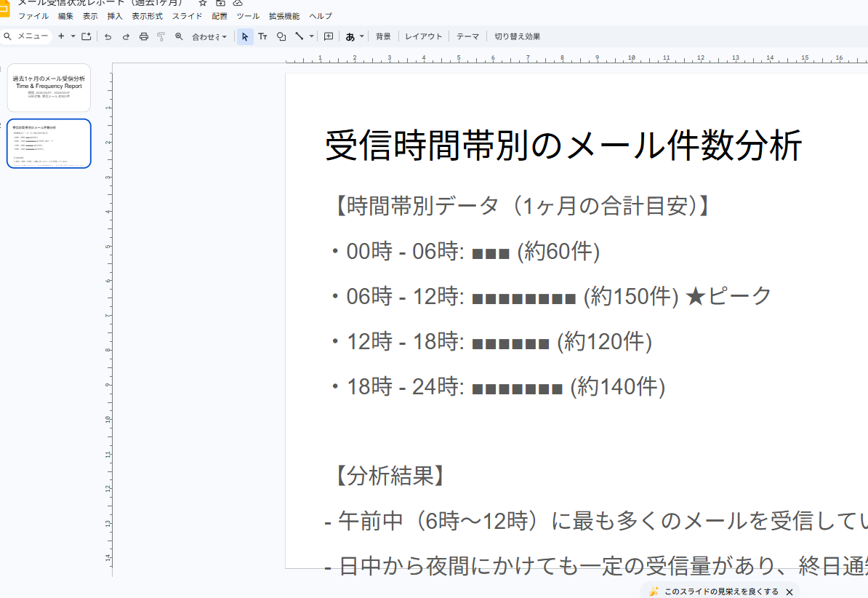The height and width of the screenshot is (598, 868).
Task: Open the 挿入 menu
Action: [x=115, y=16]
